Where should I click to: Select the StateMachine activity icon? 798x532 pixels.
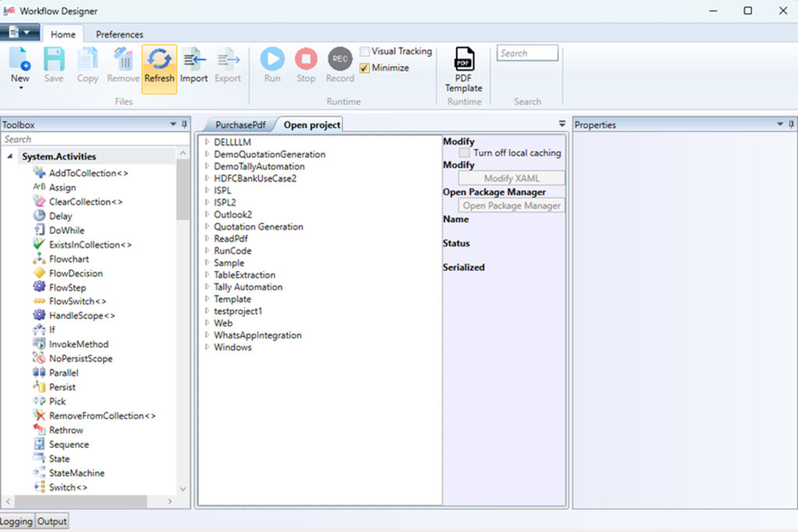[39, 473]
